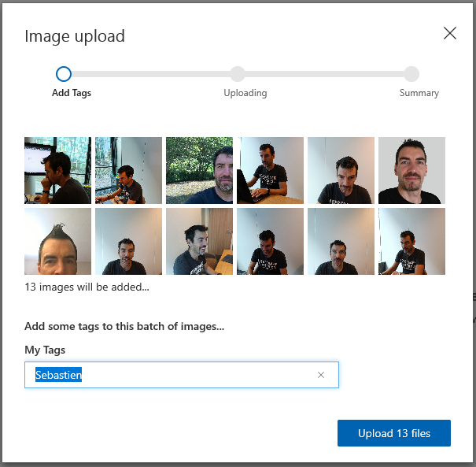Select thumbnail of man at computer monitor
The width and height of the screenshot is (476, 467).
(x=57, y=170)
